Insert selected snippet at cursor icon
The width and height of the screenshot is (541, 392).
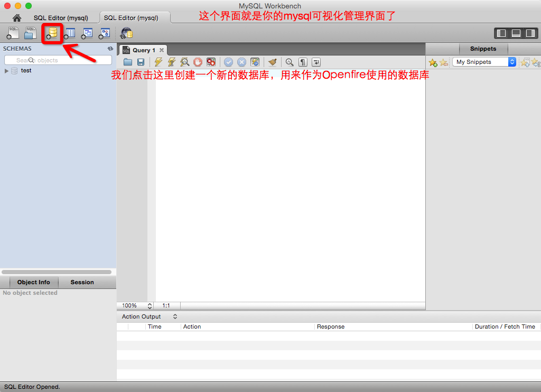click(x=536, y=62)
